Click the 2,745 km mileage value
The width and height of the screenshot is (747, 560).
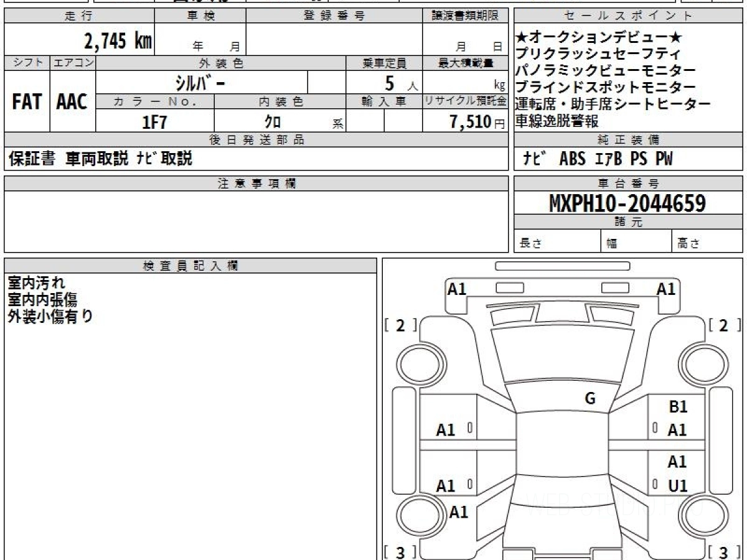118,41
